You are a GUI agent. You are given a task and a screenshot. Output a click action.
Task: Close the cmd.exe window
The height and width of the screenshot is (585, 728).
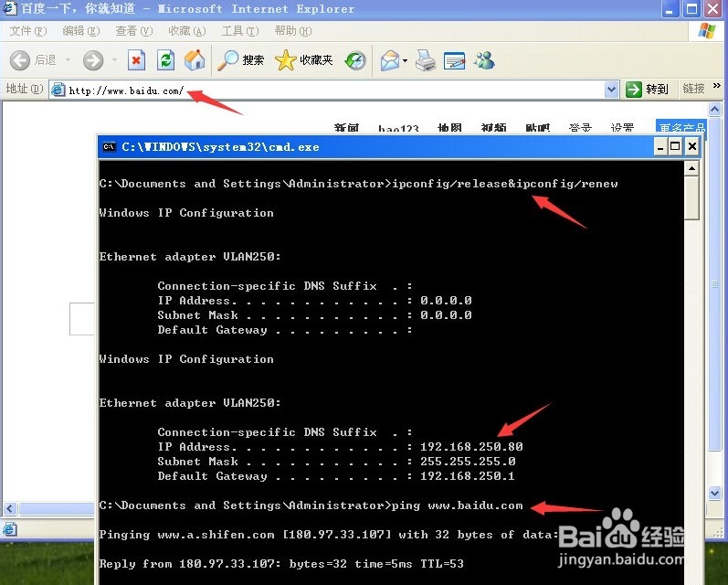click(x=691, y=147)
